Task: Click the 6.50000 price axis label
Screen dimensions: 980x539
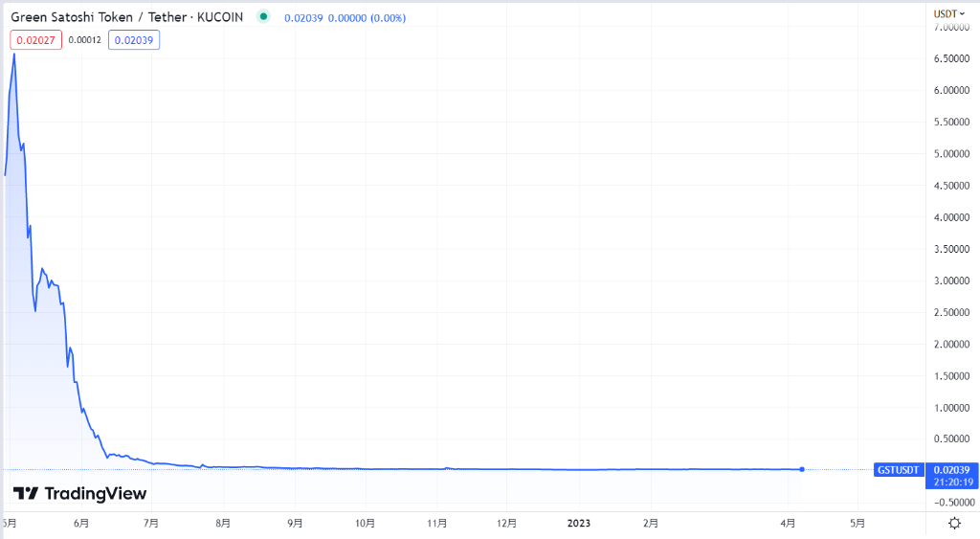Action: click(x=951, y=58)
